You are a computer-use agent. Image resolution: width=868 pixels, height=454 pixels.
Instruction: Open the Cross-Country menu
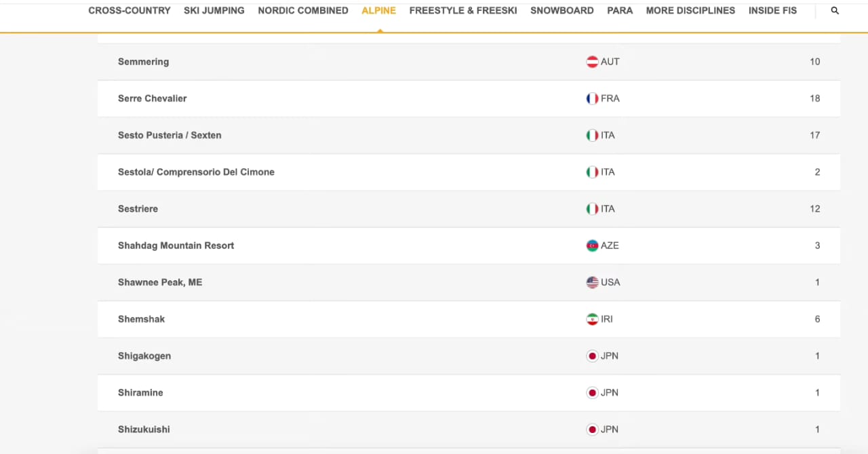130,11
